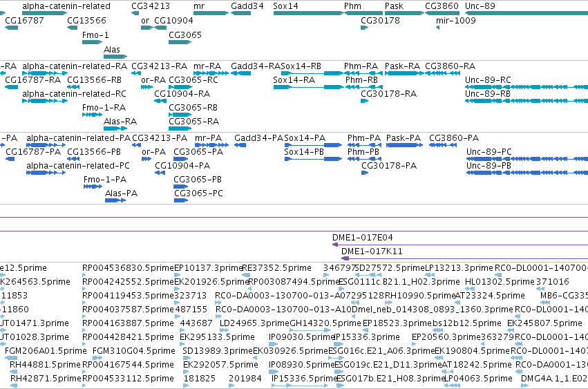Click the RE37352.5prime EST label

pyautogui.click(x=277, y=268)
